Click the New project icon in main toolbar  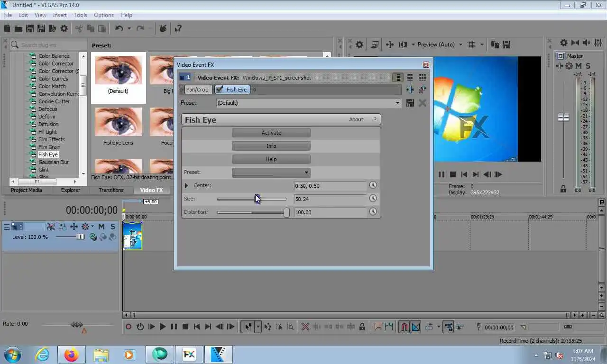tap(7, 28)
